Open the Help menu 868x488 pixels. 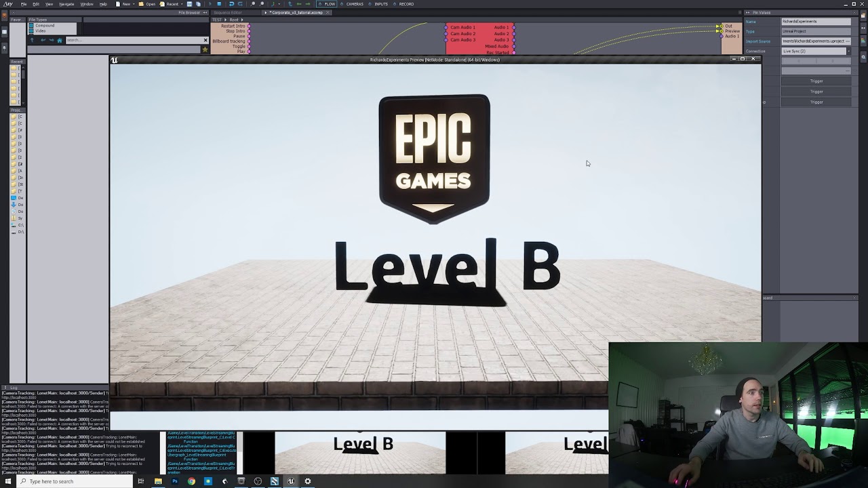coord(103,4)
